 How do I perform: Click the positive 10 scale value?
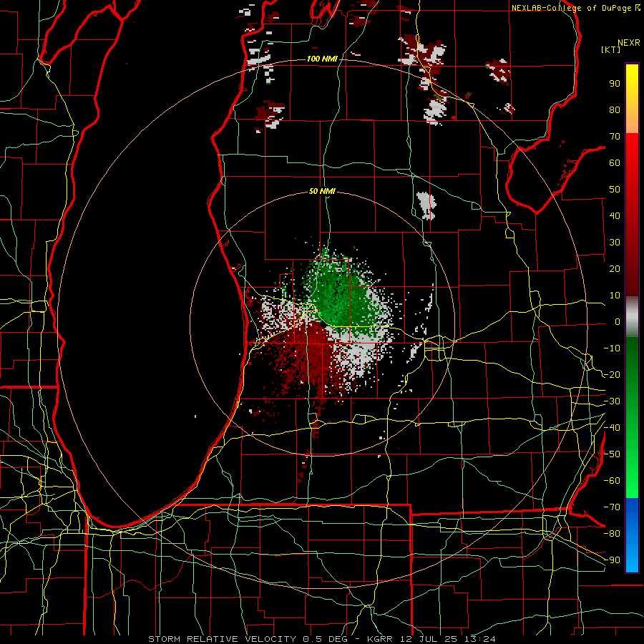pos(615,296)
